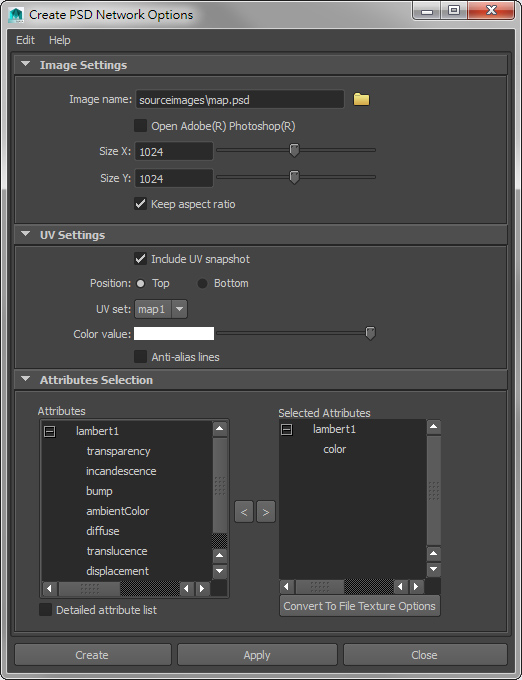
Task: Click the Maya app icon in title bar
Action: click(x=16, y=15)
